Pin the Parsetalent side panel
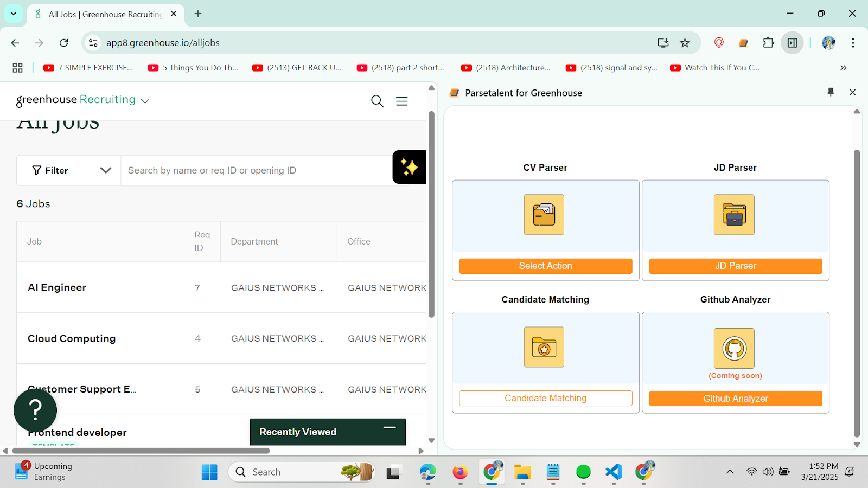The height and width of the screenshot is (488, 868). tap(831, 92)
